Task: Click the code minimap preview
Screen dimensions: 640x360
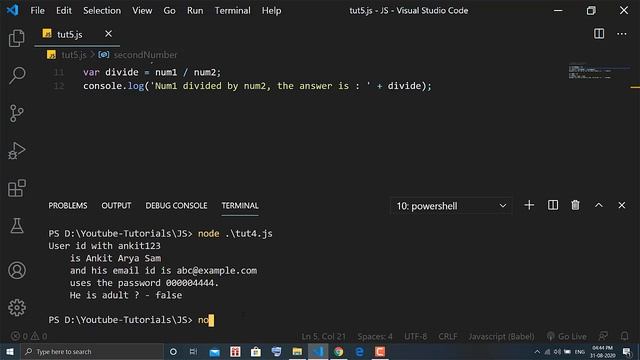Action: [x=599, y=72]
